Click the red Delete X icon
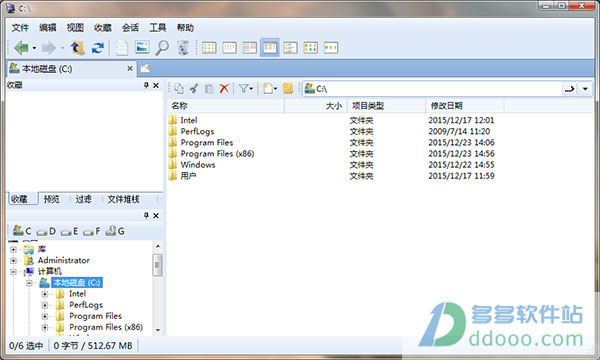The image size is (600, 360). click(224, 89)
